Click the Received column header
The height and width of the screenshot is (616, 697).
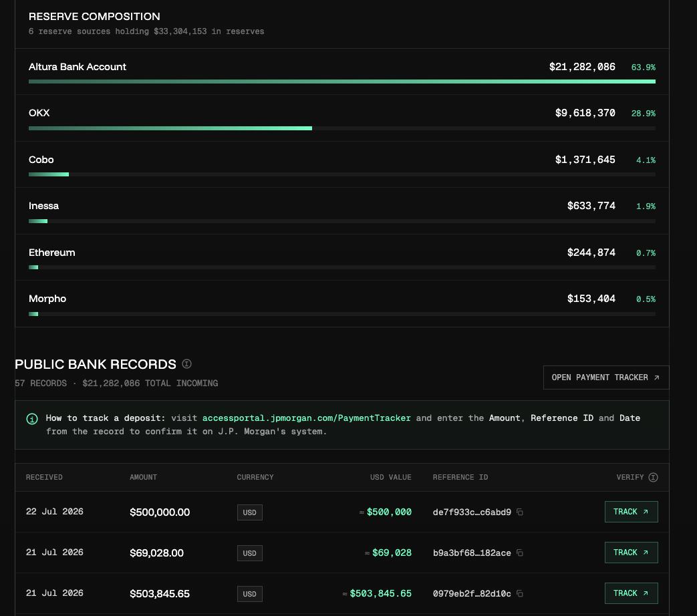[44, 477]
